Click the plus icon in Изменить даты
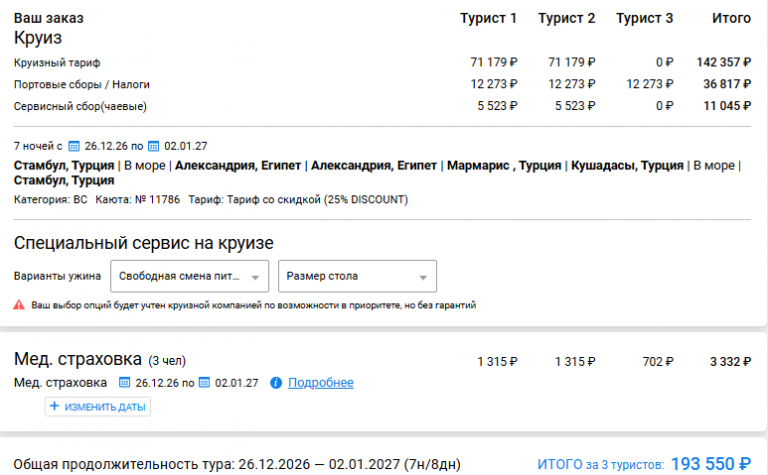Screen dimensions: 768x475 [54, 406]
